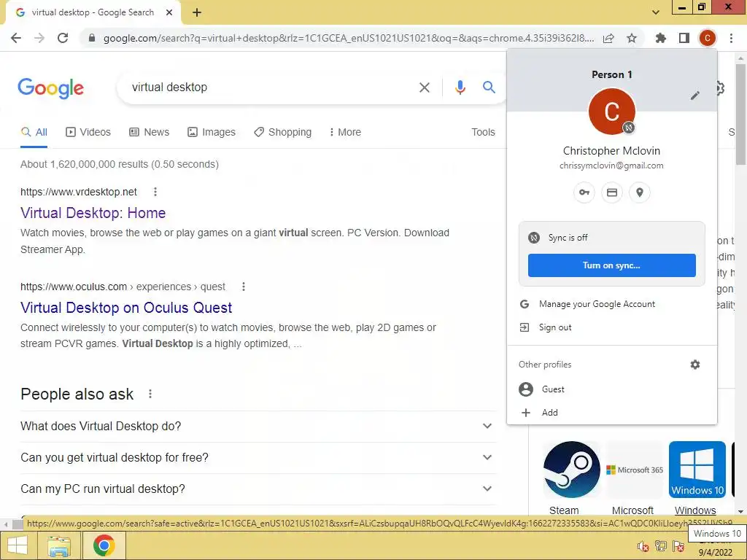Screen dimensions: 747x560
Task: Open the More search filters menu
Action: tap(345, 133)
